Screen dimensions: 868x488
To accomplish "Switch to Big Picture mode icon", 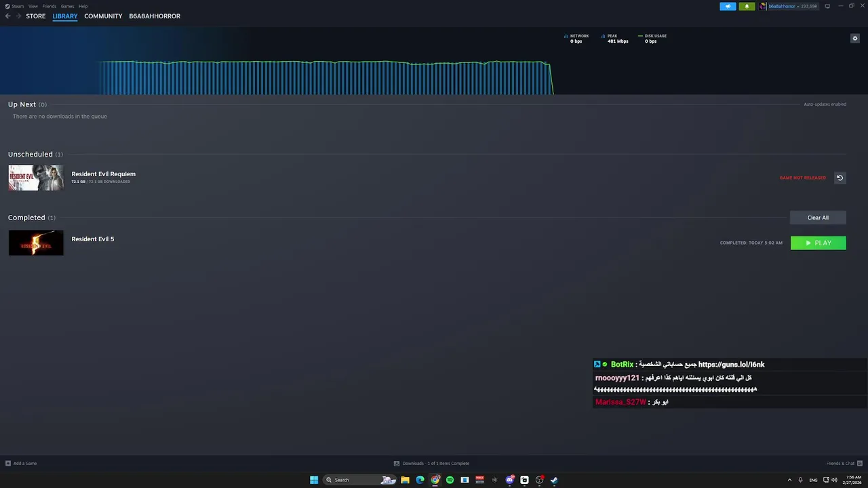I will coord(827,6).
